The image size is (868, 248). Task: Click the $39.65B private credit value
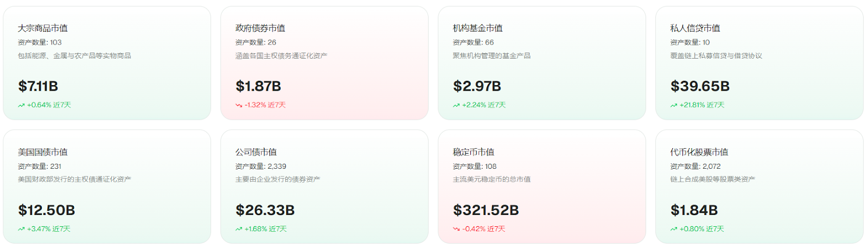pyautogui.click(x=700, y=86)
